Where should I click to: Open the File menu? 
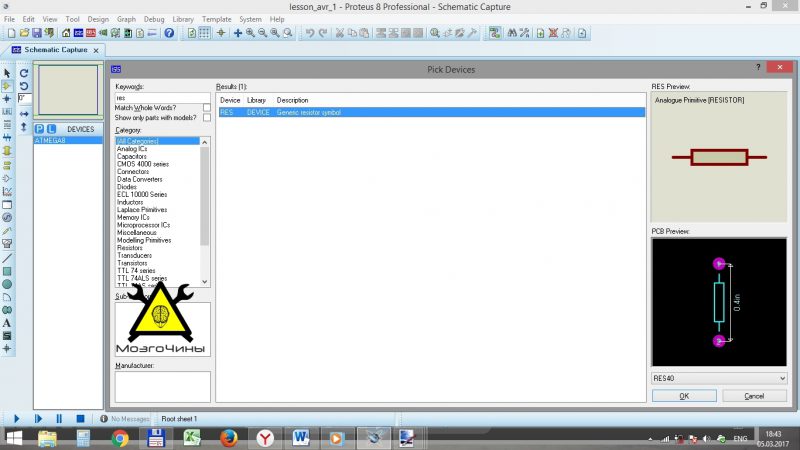point(9,19)
